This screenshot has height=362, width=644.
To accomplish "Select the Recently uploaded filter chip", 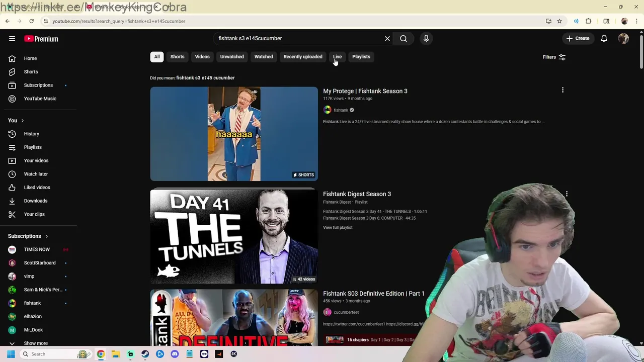I will (x=303, y=57).
